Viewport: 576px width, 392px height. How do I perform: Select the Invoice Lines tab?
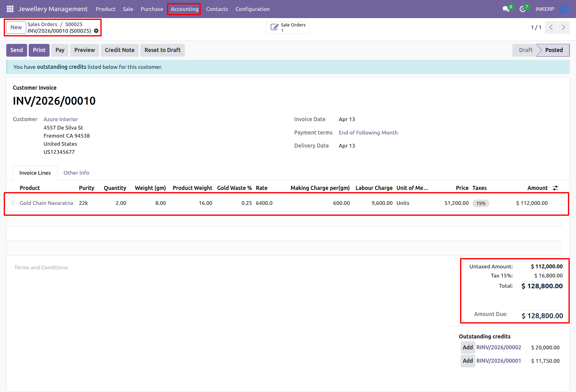pos(35,173)
